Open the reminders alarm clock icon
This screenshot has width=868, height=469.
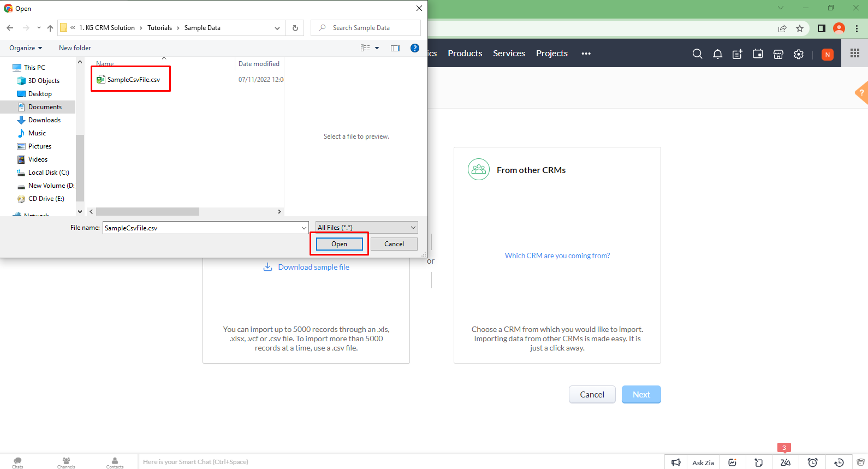pos(812,462)
